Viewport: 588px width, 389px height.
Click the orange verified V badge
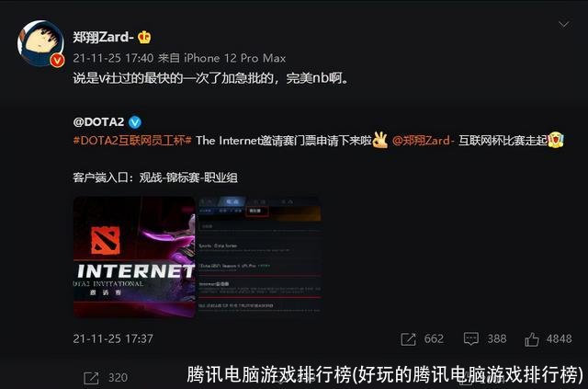pyautogui.click(x=57, y=60)
